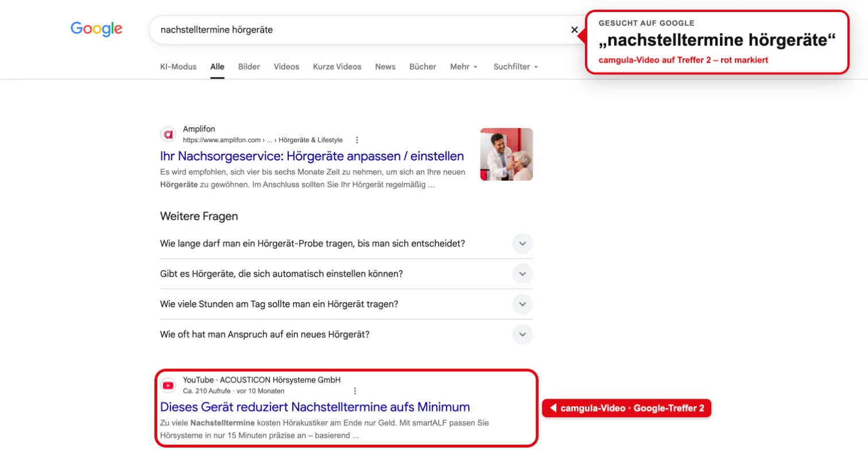Open the Bilder tab
868x455 pixels.
coord(249,67)
